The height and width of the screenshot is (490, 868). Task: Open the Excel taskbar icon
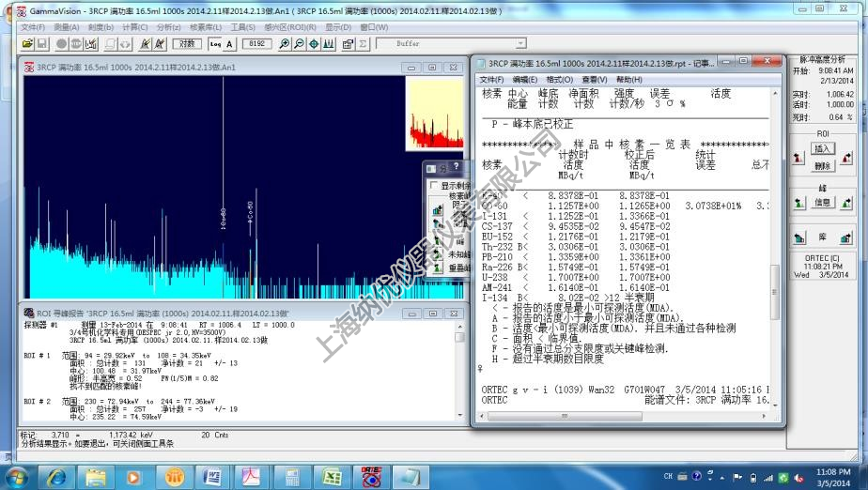click(332, 477)
